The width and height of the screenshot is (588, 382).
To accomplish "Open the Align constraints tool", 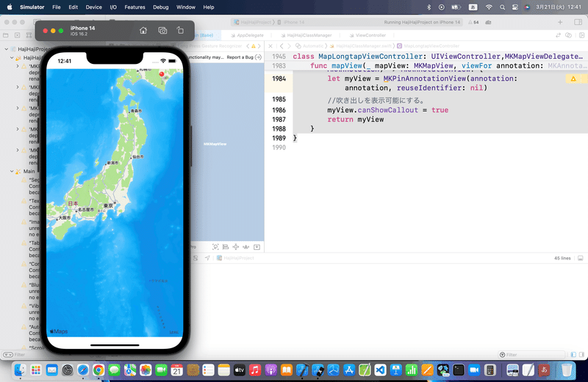I will (226, 247).
